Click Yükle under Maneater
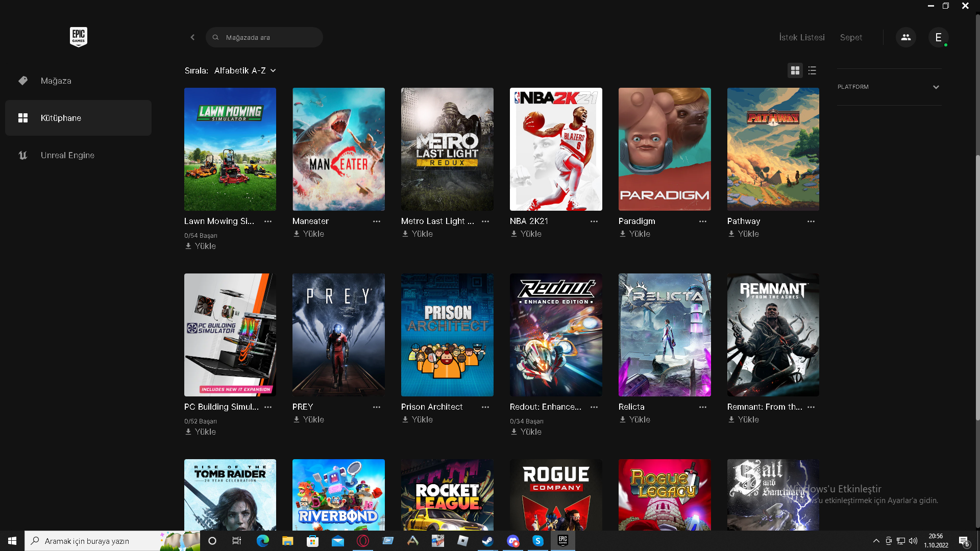The image size is (980, 551). pos(308,234)
